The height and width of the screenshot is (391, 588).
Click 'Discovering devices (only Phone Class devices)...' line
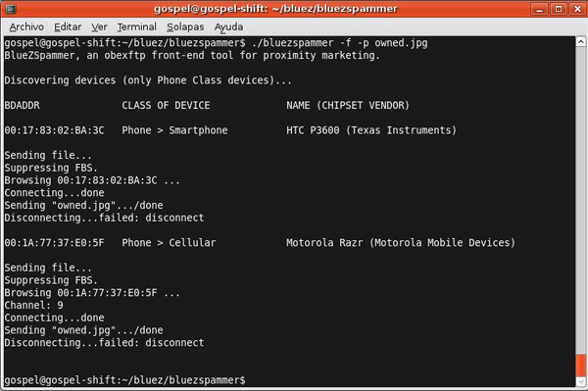[x=148, y=80]
